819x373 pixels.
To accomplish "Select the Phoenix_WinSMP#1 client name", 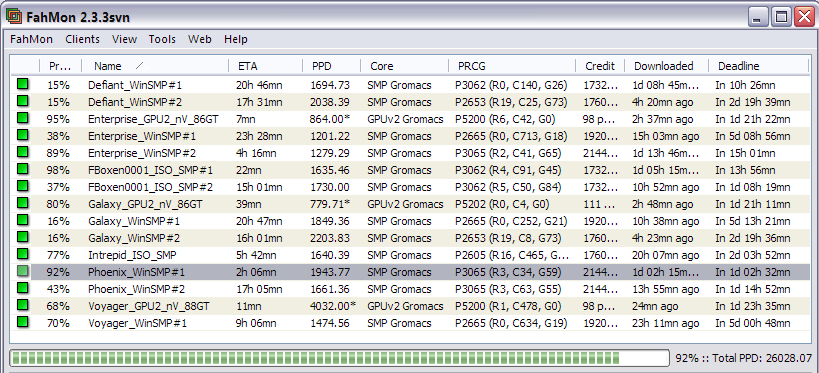I will [x=136, y=272].
